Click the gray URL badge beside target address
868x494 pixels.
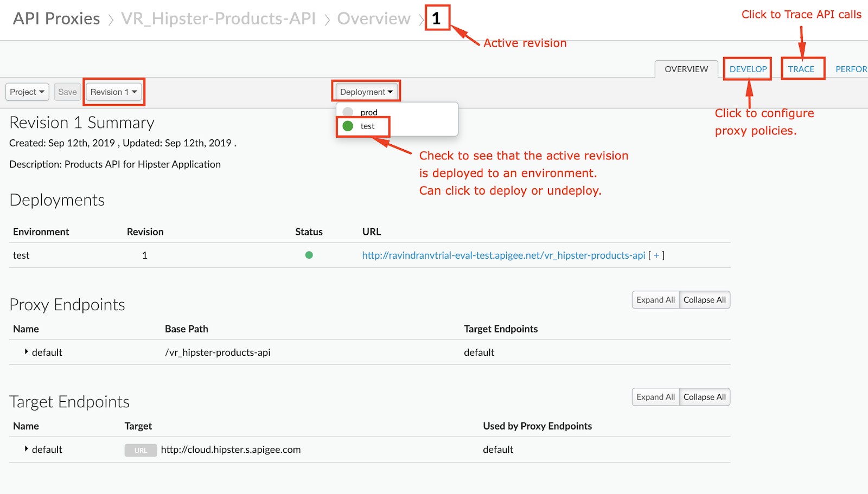(141, 450)
